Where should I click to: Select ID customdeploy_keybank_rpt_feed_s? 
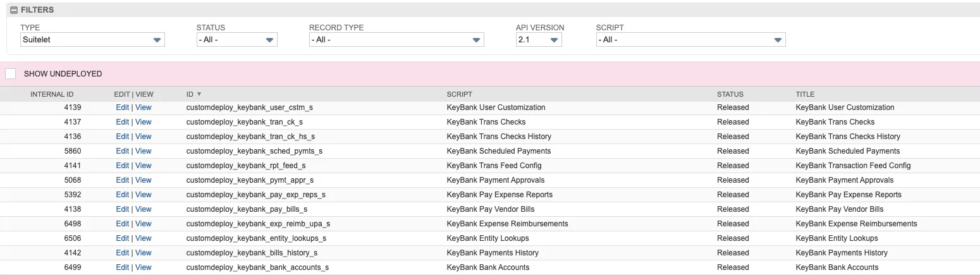coord(246,166)
